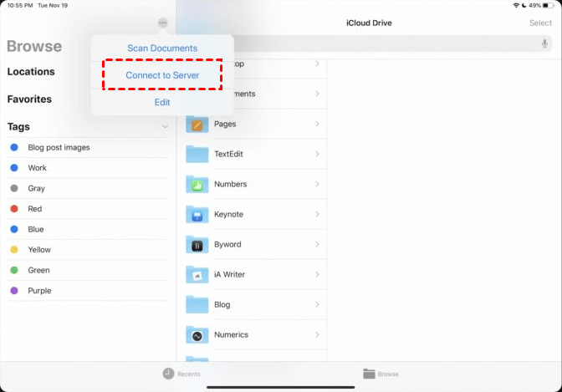Viewport: 562px width, 392px height.
Task: Select the Blue tag dot
Action: tap(14, 229)
